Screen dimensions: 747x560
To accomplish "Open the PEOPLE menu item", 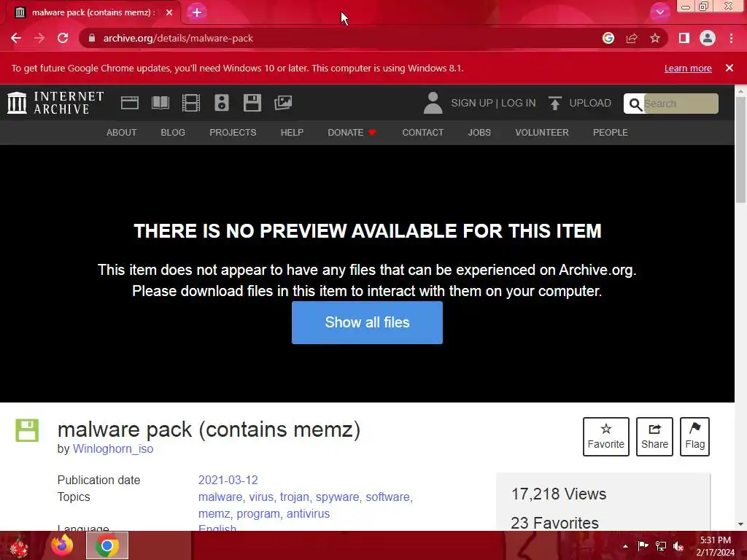I will 611,133.
